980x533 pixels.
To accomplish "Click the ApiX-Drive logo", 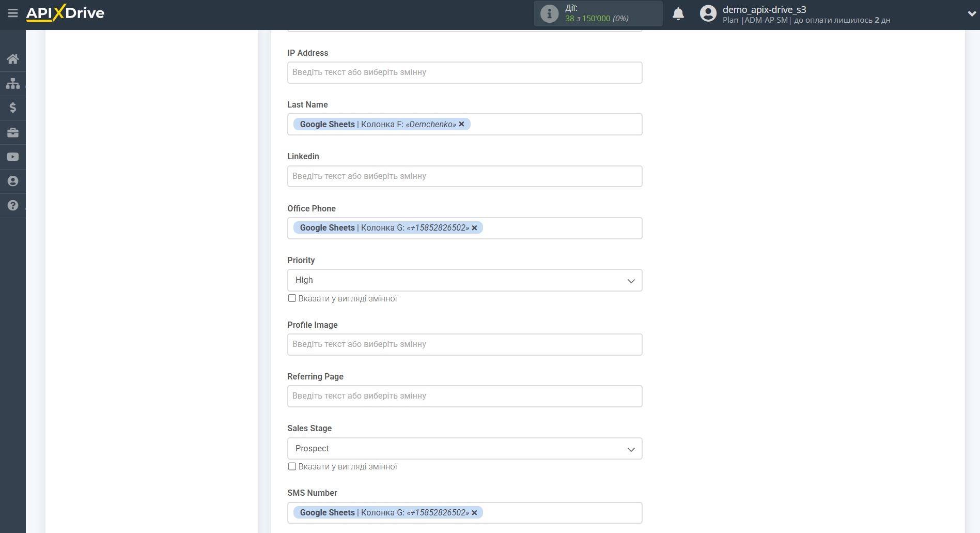I will pos(66,13).
